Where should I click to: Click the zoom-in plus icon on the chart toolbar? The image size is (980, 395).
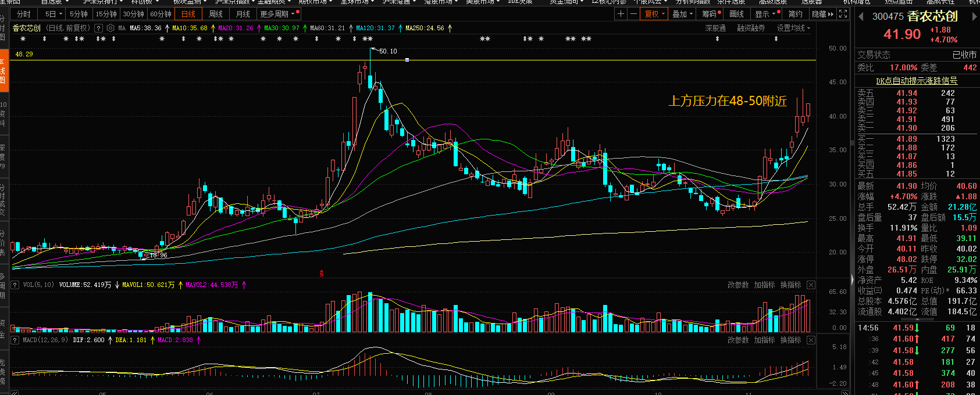pos(621,14)
